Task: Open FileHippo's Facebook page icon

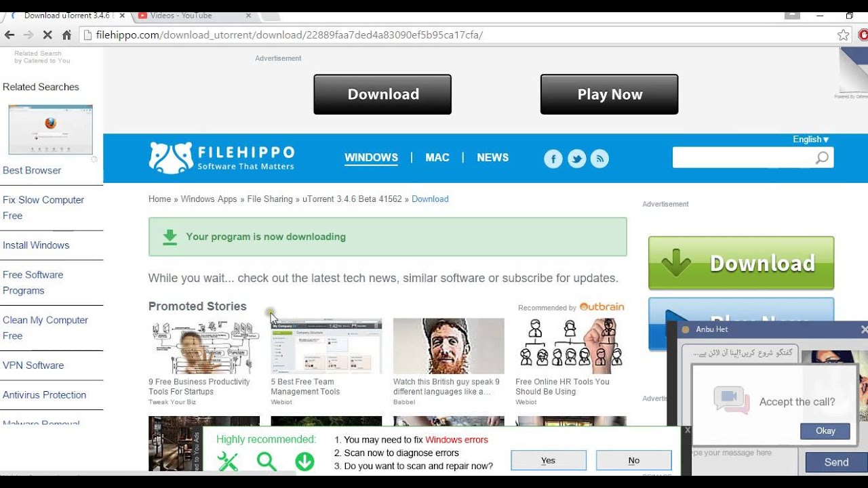Action: coord(553,159)
